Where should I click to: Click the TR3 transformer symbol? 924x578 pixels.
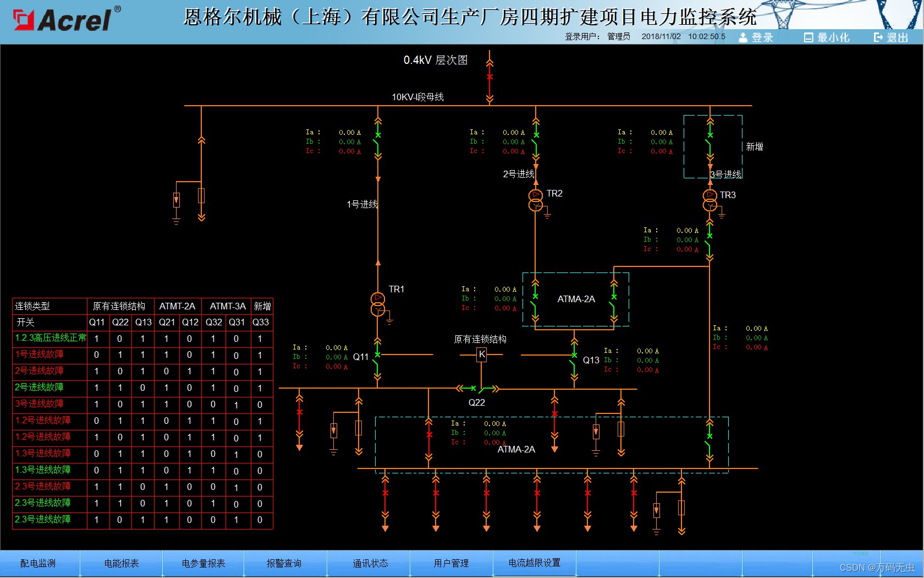tap(710, 200)
